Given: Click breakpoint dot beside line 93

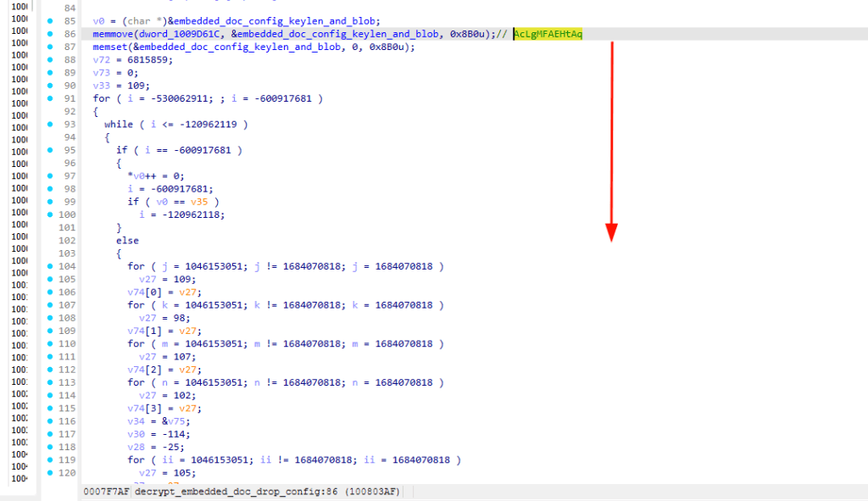Looking at the screenshot, I should 50,124.
